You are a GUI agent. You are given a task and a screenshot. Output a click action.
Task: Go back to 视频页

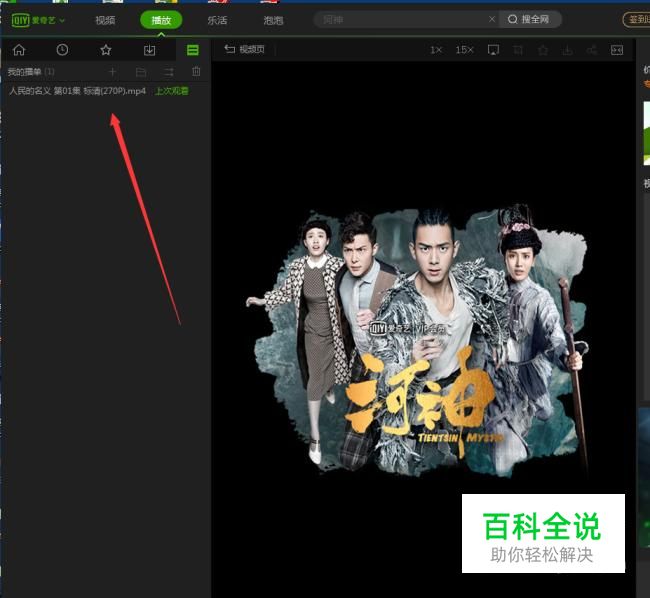click(x=245, y=49)
